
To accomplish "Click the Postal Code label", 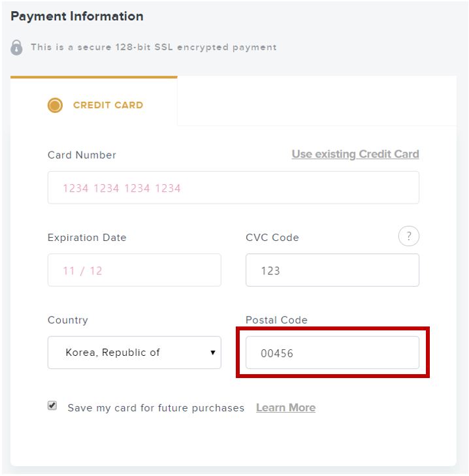I will (276, 320).
